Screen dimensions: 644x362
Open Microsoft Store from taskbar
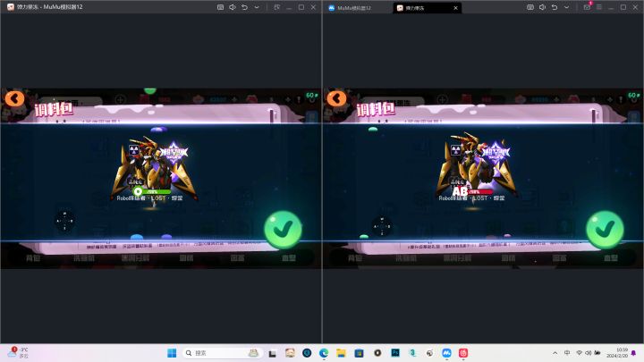click(359, 353)
